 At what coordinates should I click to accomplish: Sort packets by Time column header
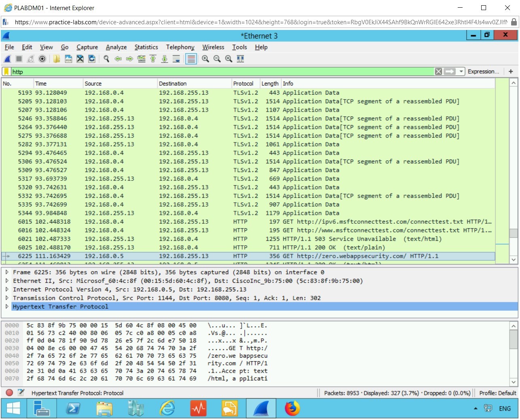58,84
